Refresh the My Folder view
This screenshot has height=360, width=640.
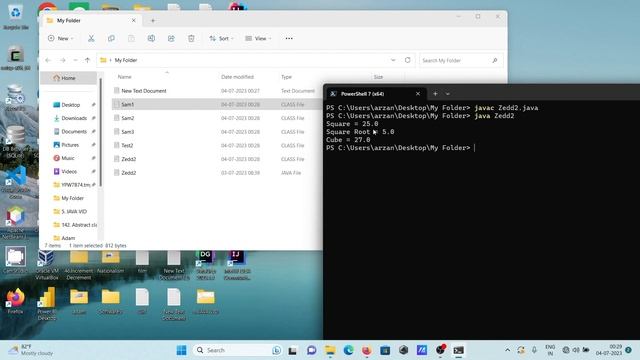pyautogui.click(x=407, y=60)
